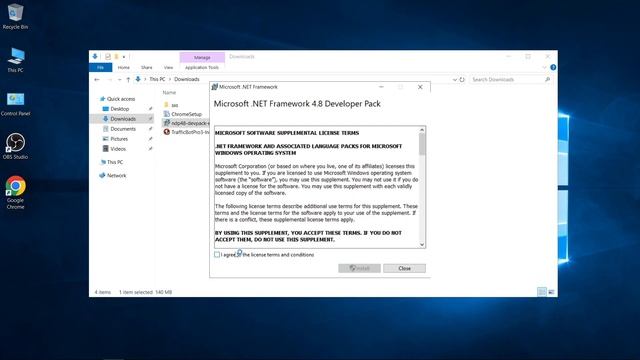Click the New folder quick access toolbar icon

(x=116, y=56)
